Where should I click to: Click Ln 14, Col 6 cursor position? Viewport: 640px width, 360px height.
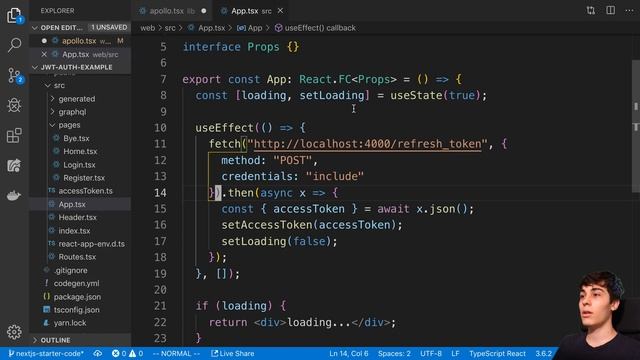point(349,353)
